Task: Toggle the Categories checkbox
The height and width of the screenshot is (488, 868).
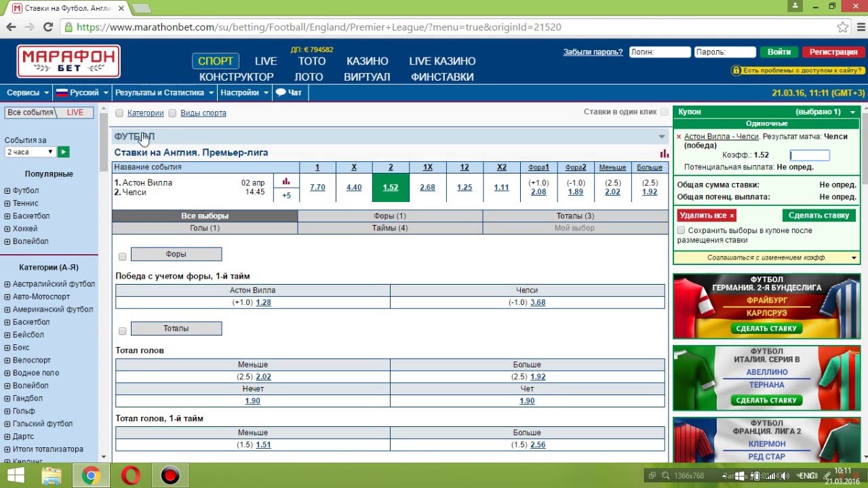Action: [x=119, y=113]
